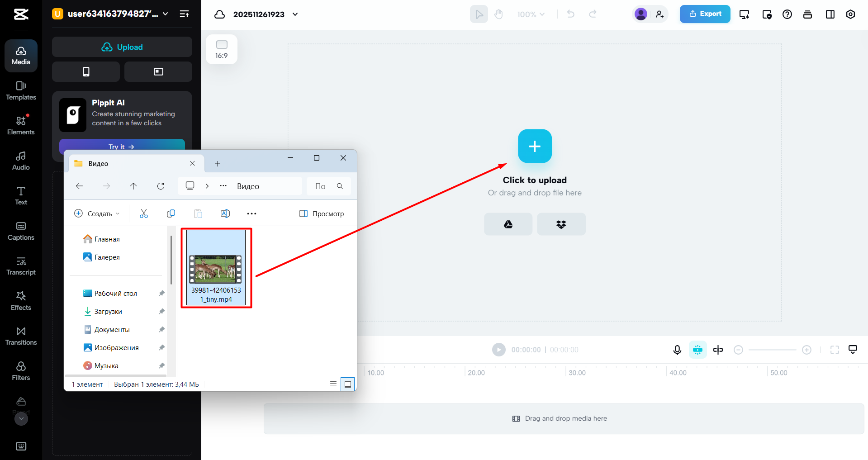Select Загрузки in Explorer navigation pane
Screen dimensions: 868x460
tap(108, 312)
